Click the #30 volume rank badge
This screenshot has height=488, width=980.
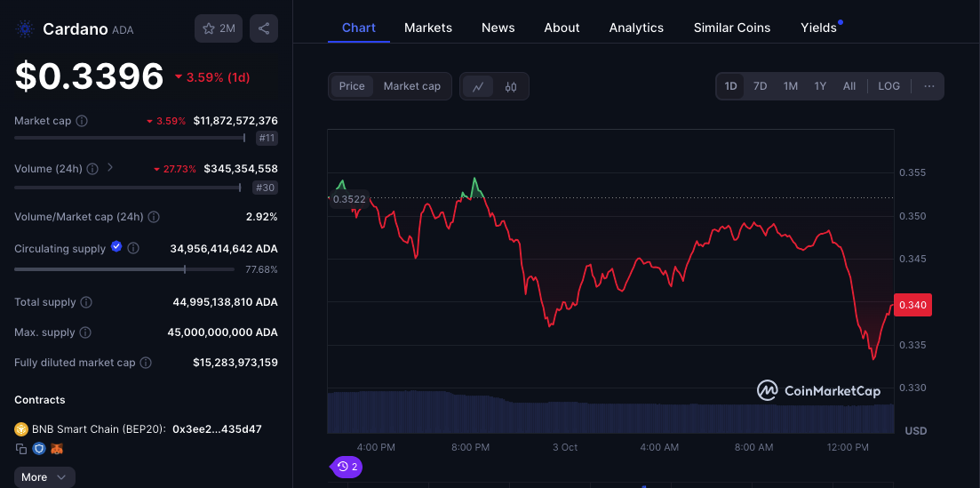(x=265, y=188)
